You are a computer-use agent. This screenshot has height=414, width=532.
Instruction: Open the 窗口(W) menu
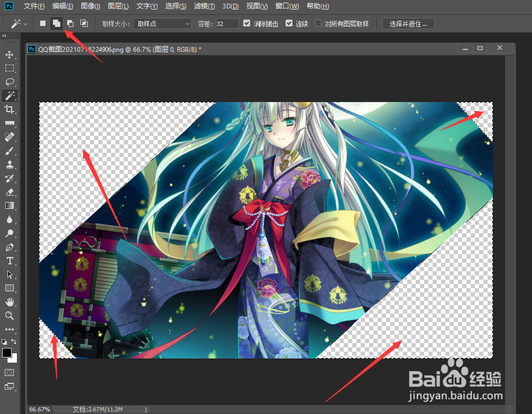pyautogui.click(x=287, y=6)
